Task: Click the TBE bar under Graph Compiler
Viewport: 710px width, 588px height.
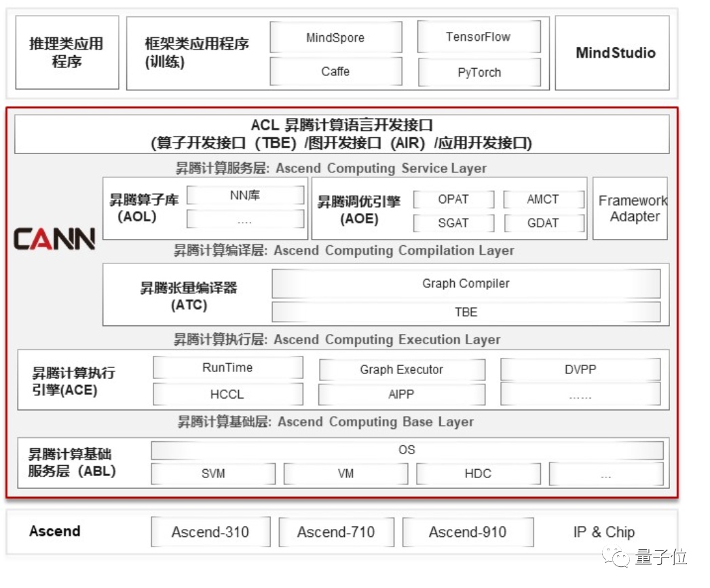Action: tap(466, 312)
